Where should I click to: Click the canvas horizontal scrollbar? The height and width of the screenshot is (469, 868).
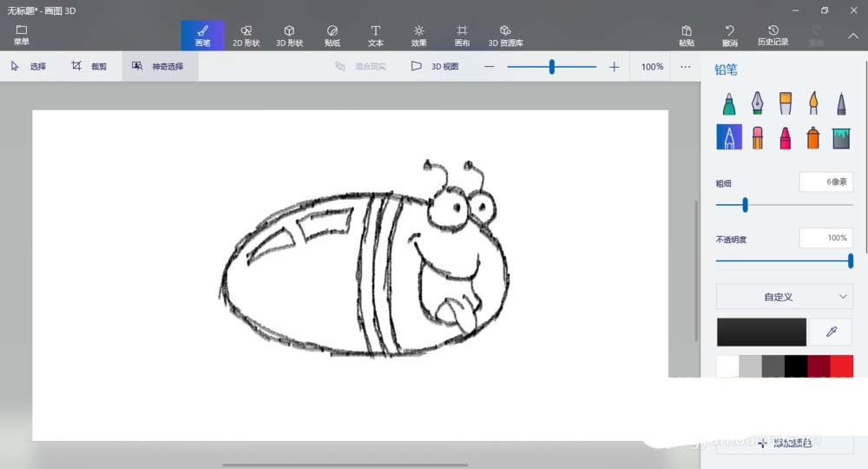(345, 466)
